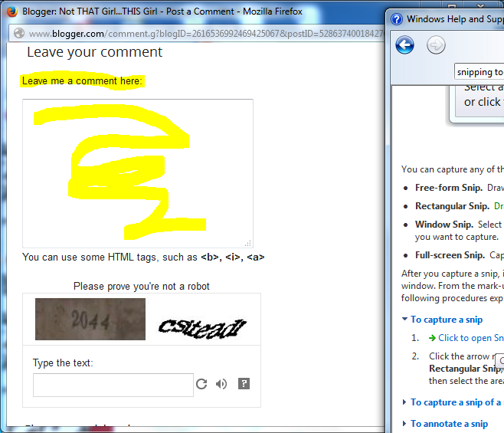Click the Back arrow in Windows Help
The image size is (504, 433).
tap(404, 46)
